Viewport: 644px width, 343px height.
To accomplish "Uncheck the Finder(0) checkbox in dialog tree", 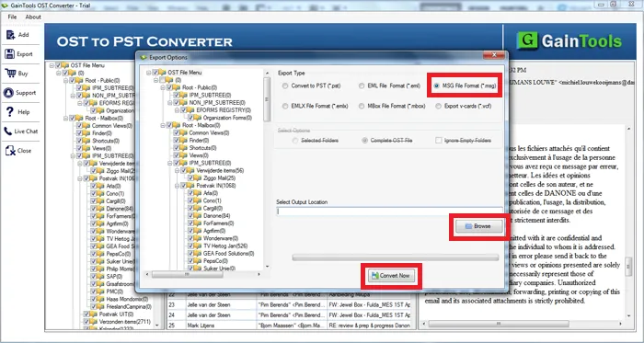I will tap(177, 141).
